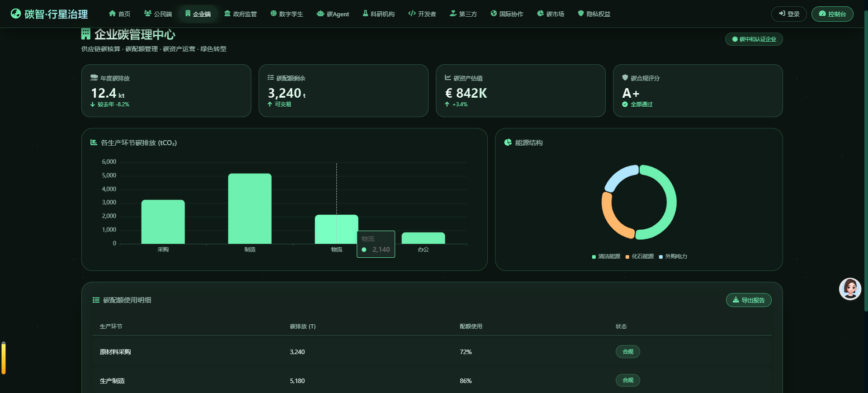Viewport: 868px width, 393px height.
Task: Open the assistant avatar chat
Action: [850, 289]
